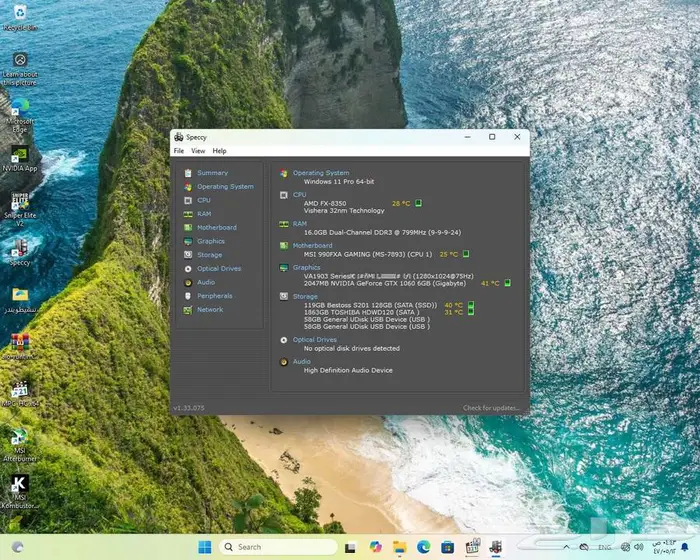Image resolution: width=700 pixels, height=560 pixels.
Task: Select Operating System in the sidebar
Action: (x=224, y=187)
